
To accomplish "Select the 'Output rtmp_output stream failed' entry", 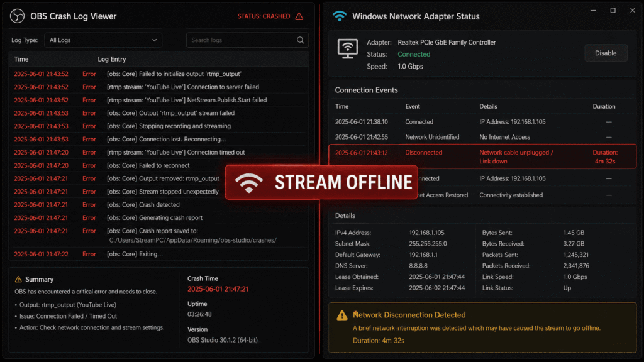I will point(158,113).
